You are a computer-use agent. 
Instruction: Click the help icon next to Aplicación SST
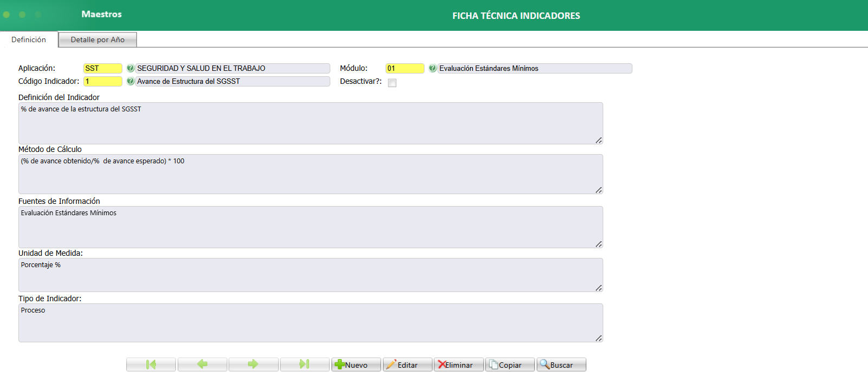(130, 68)
